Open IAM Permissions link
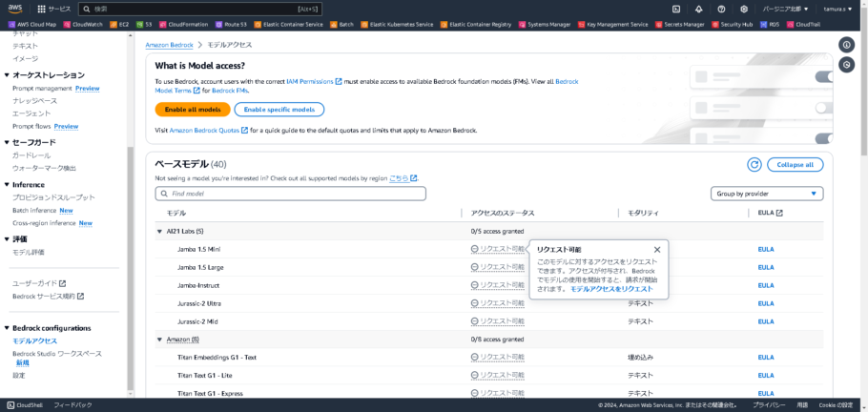Viewport: 868px width, 412px height. [x=314, y=81]
